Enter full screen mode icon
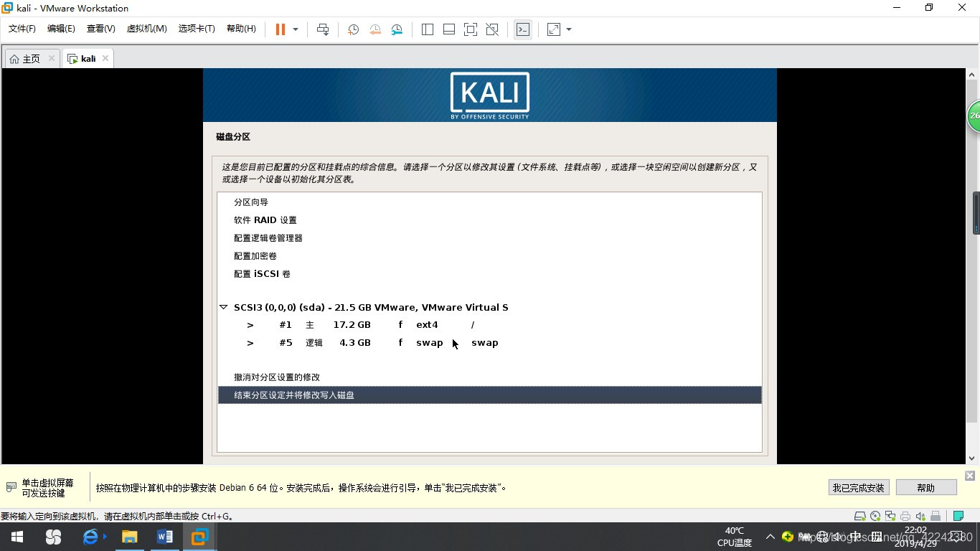The image size is (980, 551). click(471, 29)
